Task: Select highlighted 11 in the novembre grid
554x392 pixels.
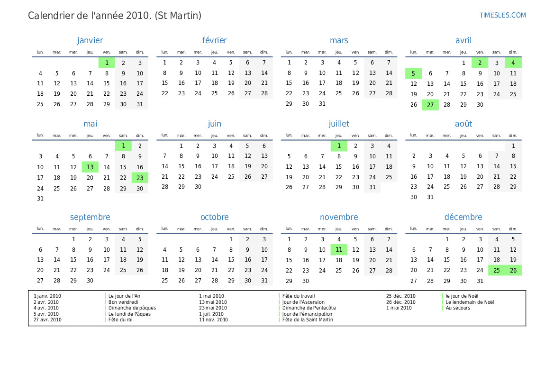Action: click(x=339, y=250)
